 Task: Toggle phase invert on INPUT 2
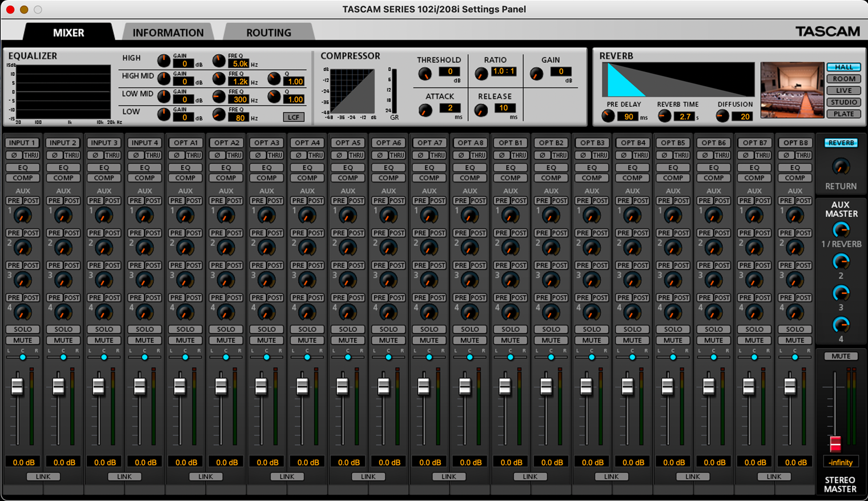pos(55,155)
